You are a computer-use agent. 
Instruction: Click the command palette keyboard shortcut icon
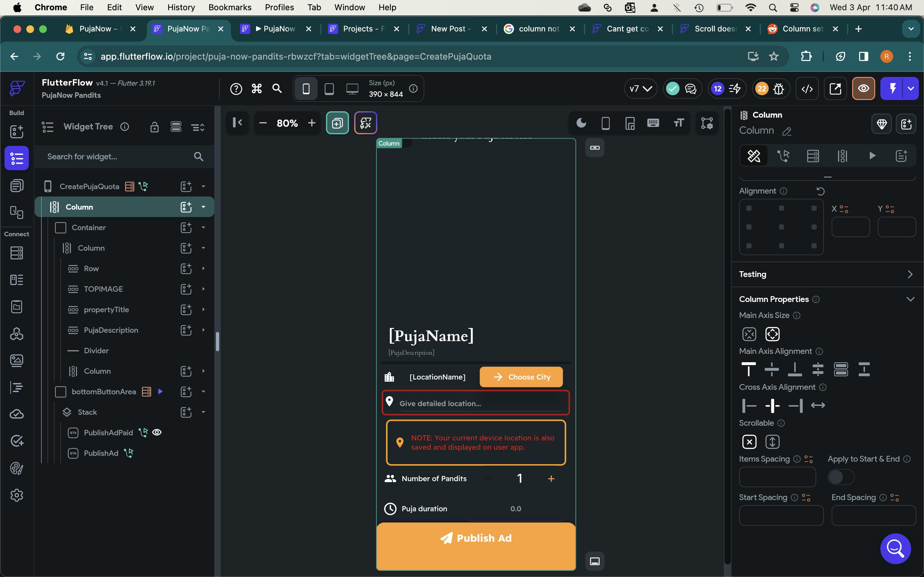(257, 89)
